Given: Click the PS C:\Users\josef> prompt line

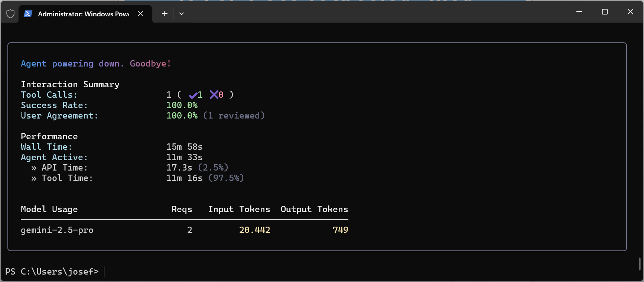Looking at the screenshot, I should (x=52, y=272).
